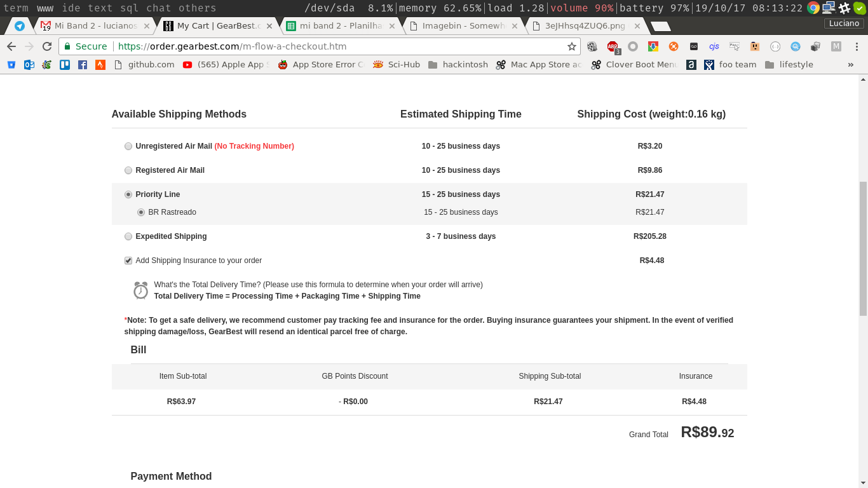Open the Chrome three-dot menu
This screenshot has width=868, height=488.
click(857, 46)
